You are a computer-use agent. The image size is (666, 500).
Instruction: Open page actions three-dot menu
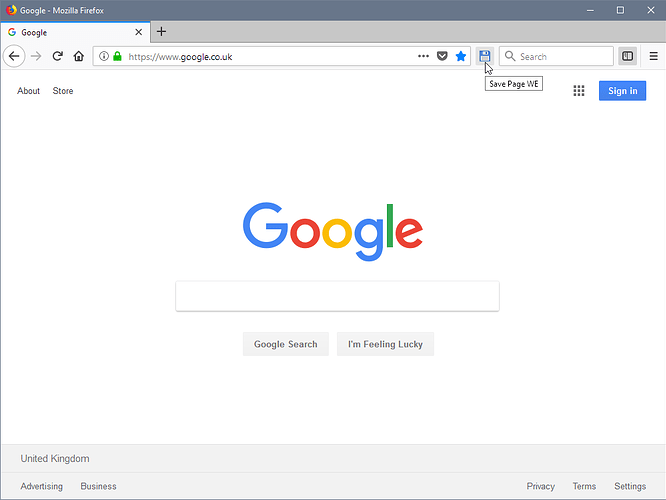click(423, 56)
